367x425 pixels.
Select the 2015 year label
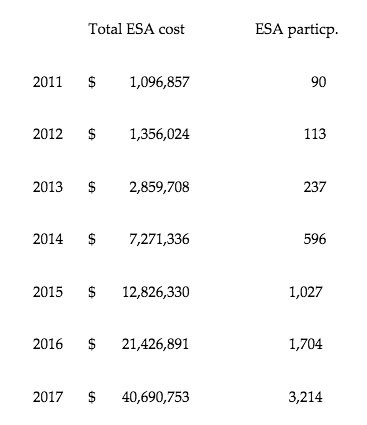click(48, 292)
